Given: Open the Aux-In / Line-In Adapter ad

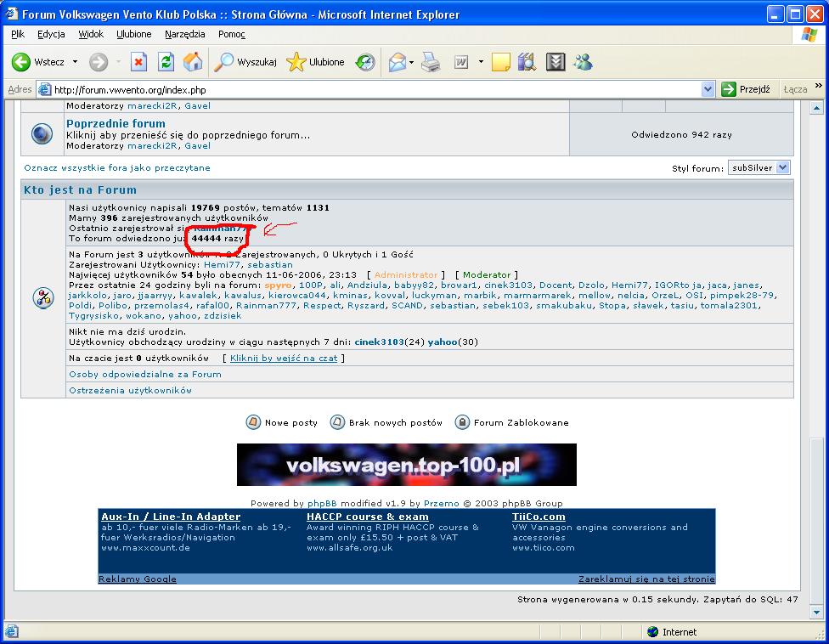Looking at the screenshot, I should click(170, 517).
